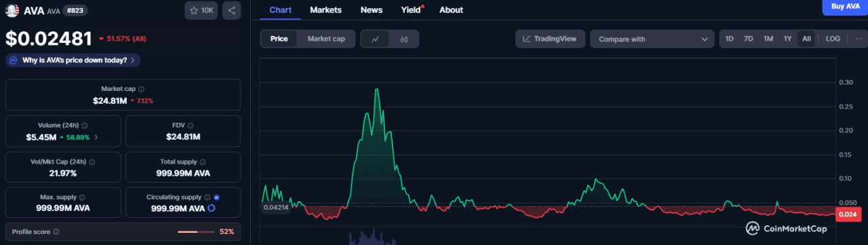The width and height of the screenshot is (868, 245).
Task: Set chart range to 1Y
Action: [x=787, y=39]
